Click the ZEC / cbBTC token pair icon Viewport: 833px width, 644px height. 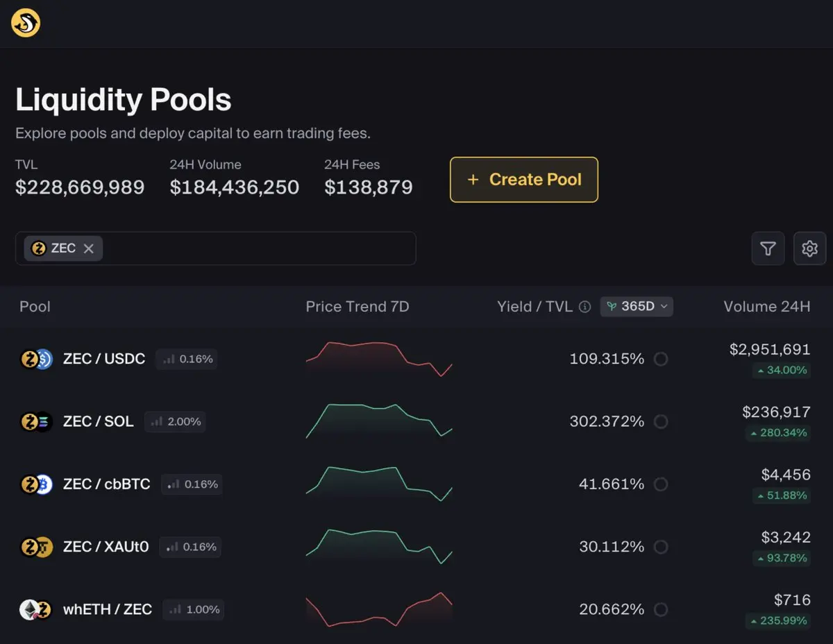[36, 484]
